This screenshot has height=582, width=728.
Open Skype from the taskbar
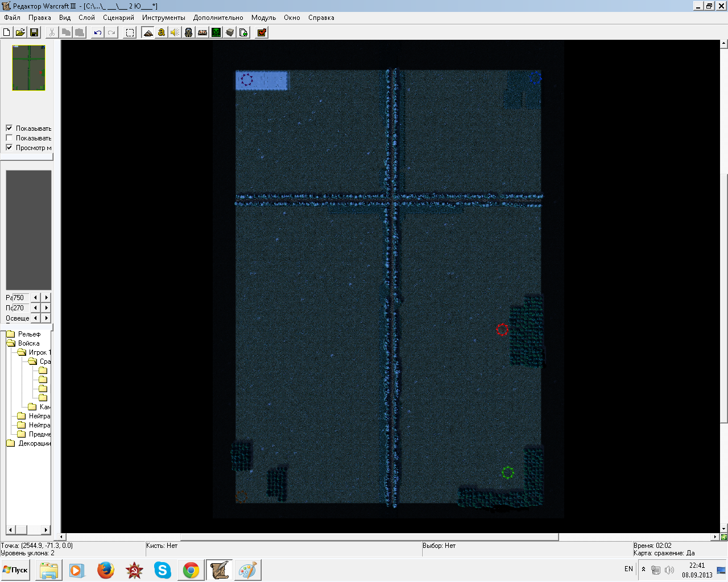coord(163,570)
